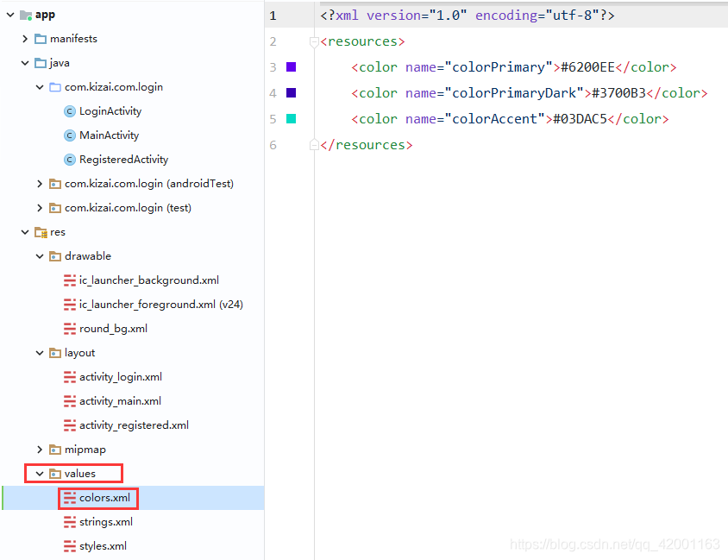Click the androidTest package folder icon
Viewport: 728px width, 560px height.
pos(55,184)
